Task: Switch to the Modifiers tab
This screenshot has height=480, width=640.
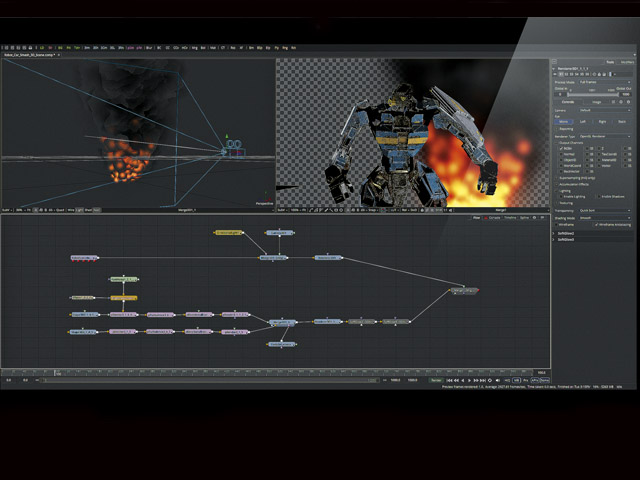Action: pos(627,62)
